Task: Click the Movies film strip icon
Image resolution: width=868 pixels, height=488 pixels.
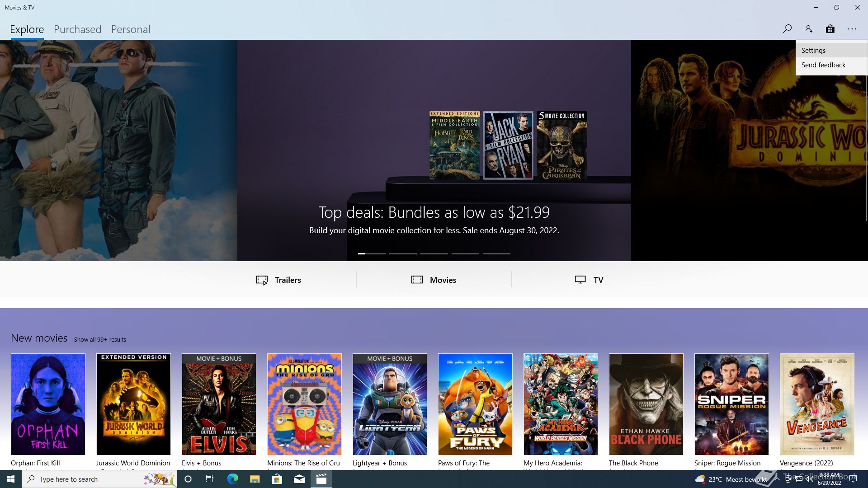Action: tap(417, 280)
